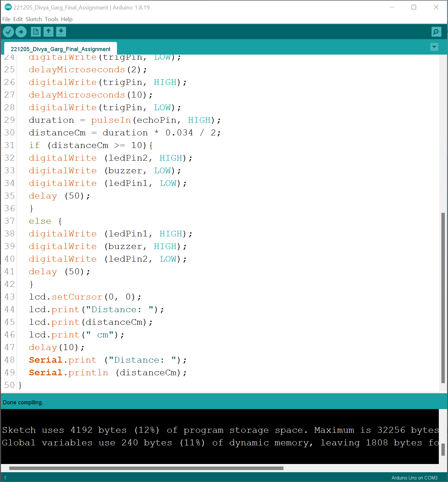Open the Tools menu
The width and height of the screenshot is (448, 482).
pos(51,19)
